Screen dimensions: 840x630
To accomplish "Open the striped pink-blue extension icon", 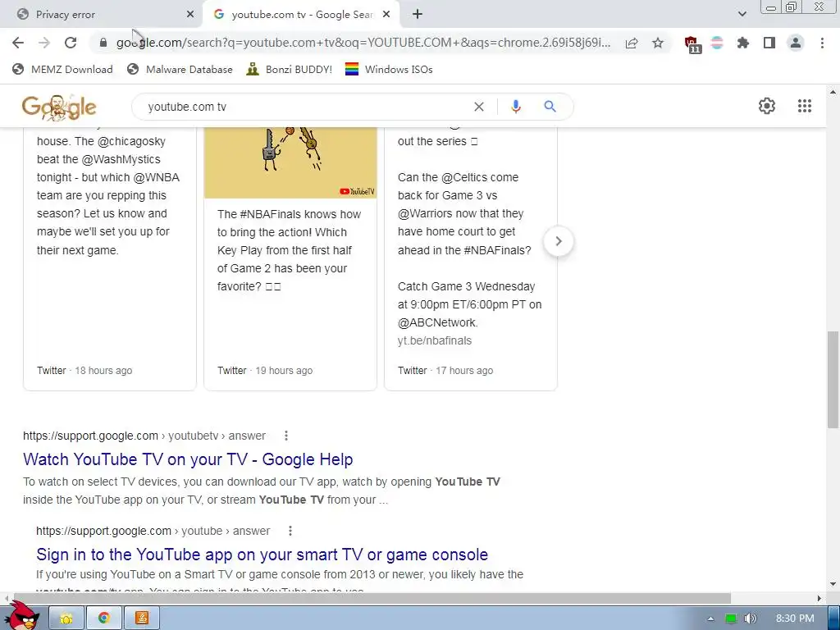I will (717, 43).
